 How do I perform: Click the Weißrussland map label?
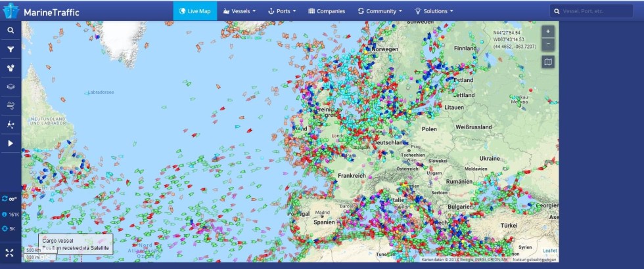tap(474, 127)
